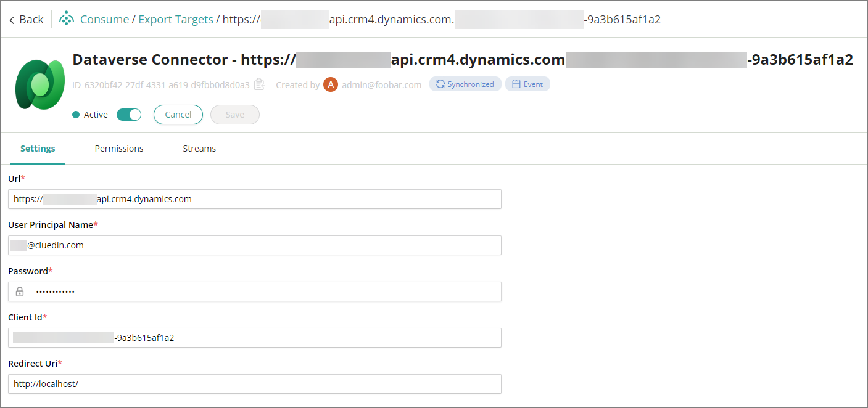Open the Consume breadcrumb link
This screenshot has width=868, height=408.
tap(104, 20)
